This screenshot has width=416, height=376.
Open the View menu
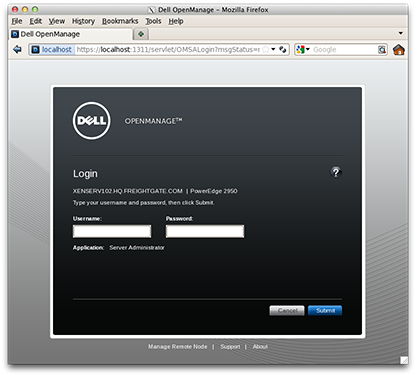(57, 21)
